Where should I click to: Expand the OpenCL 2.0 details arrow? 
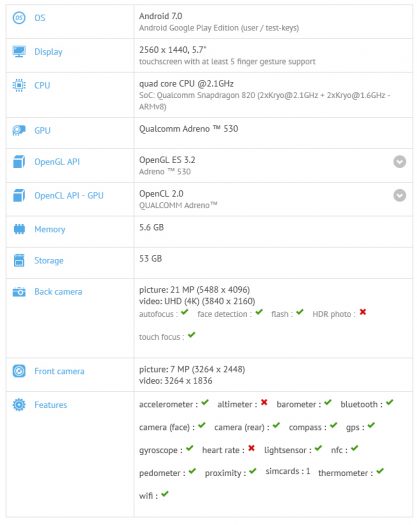(400, 195)
